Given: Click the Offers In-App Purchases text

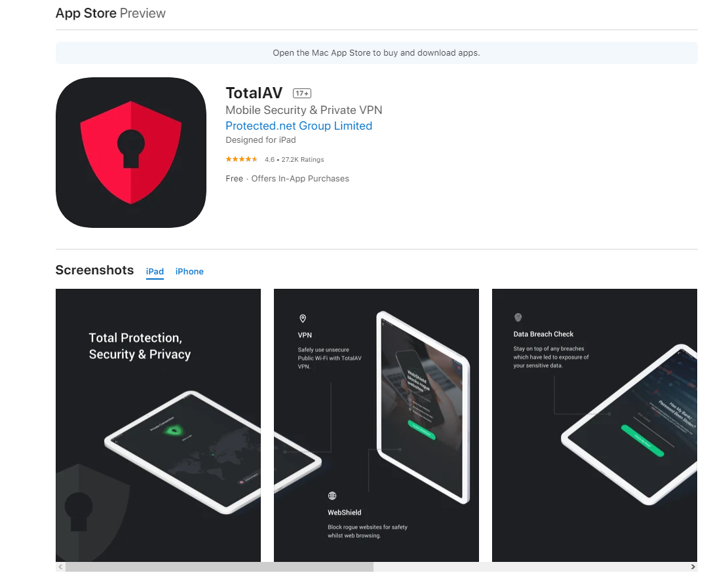Looking at the screenshot, I should [300, 179].
